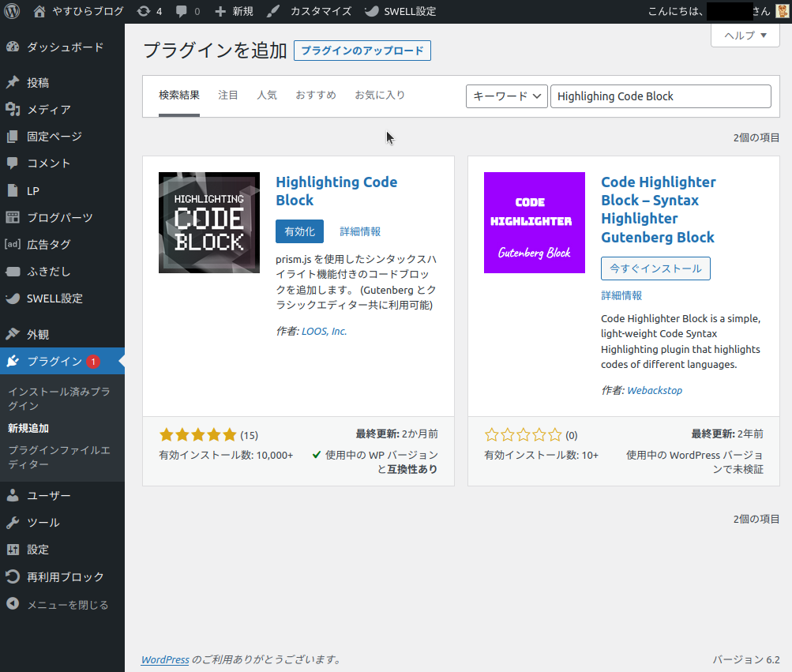
Task: Click the WordPress logo in admin bar
Action: [x=13, y=11]
